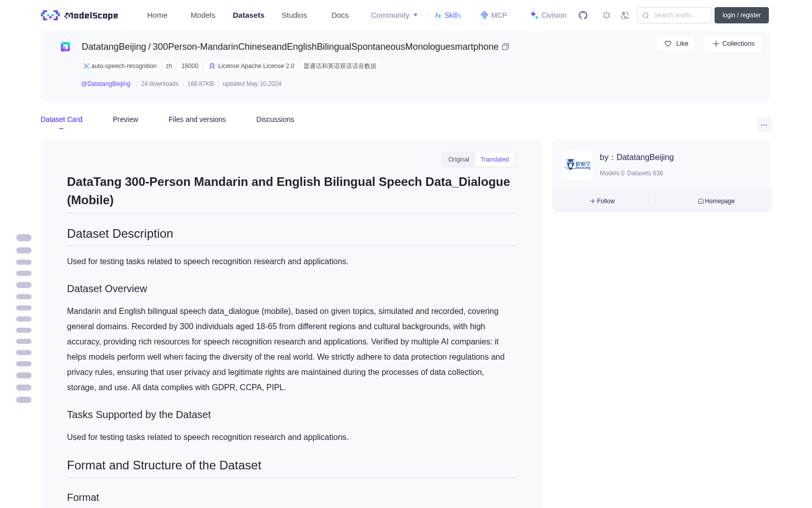Click by: DatatangBeijing organization name
The image size is (812, 508).
pos(637,157)
